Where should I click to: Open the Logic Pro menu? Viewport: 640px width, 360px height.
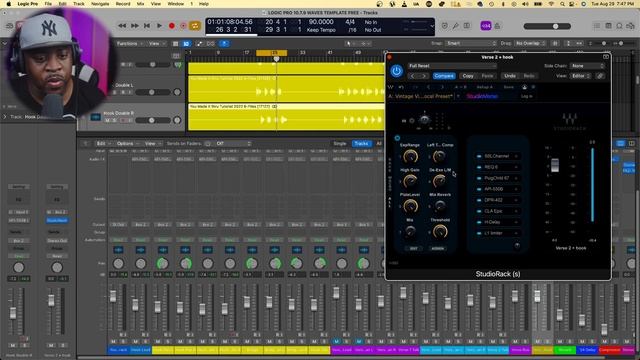28,4
